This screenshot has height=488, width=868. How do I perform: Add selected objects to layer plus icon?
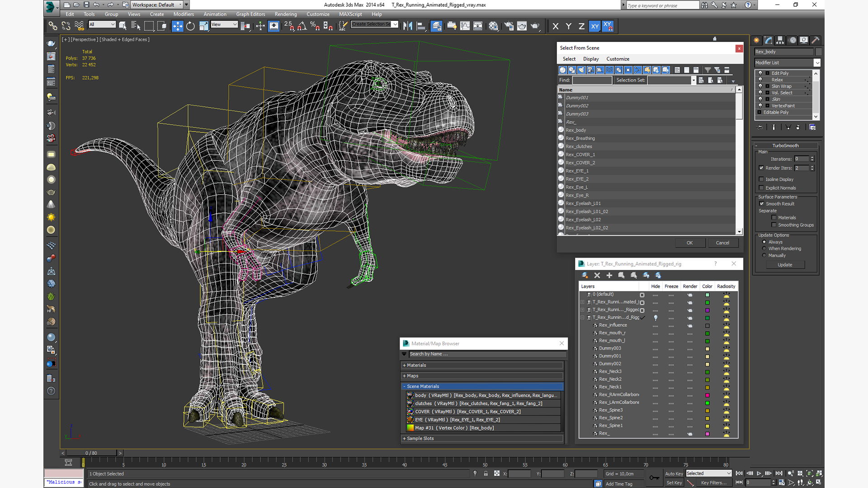[x=609, y=275]
